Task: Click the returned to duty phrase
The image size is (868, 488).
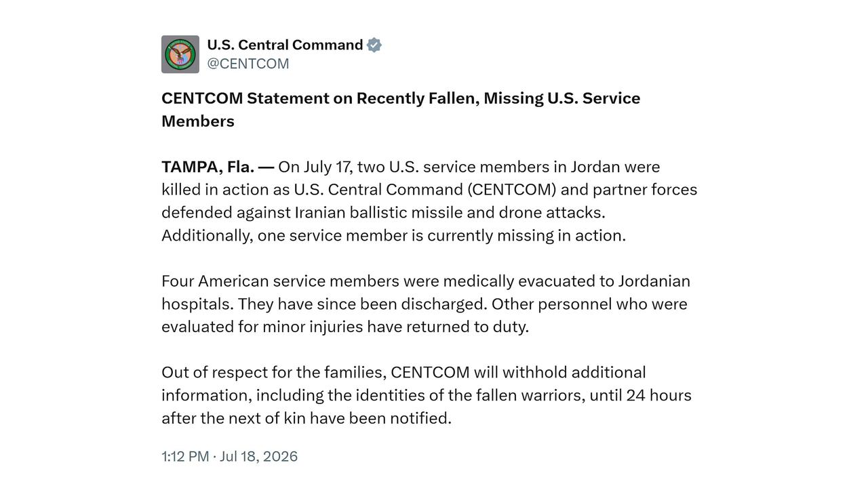Action: click(x=467, y=327)
